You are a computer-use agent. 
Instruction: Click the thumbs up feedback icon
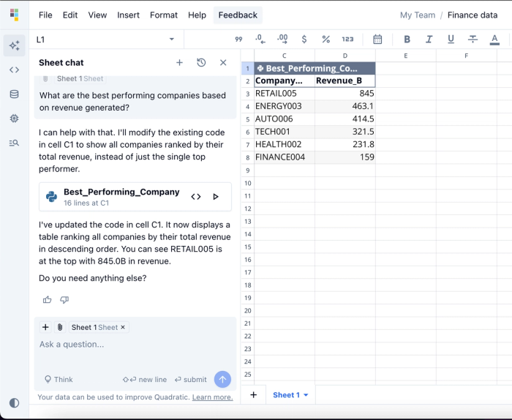[47, 299]
